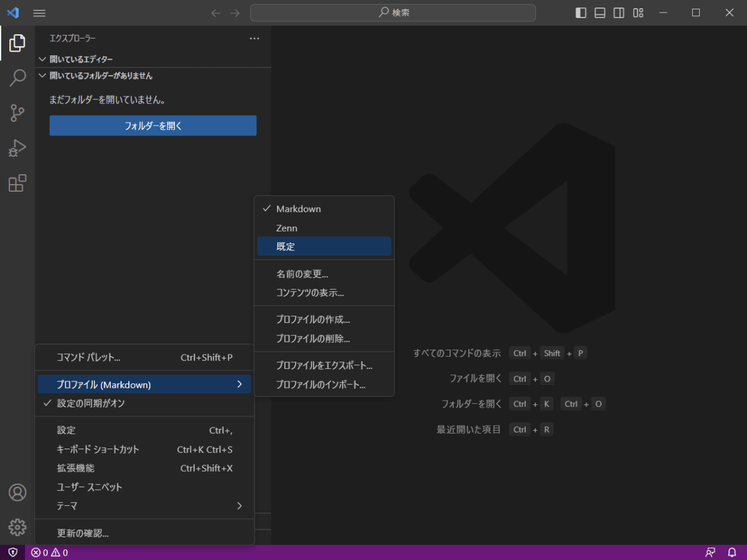Select 名前の変更... in profile submenu
747x560 pixels.
point(324,274)
